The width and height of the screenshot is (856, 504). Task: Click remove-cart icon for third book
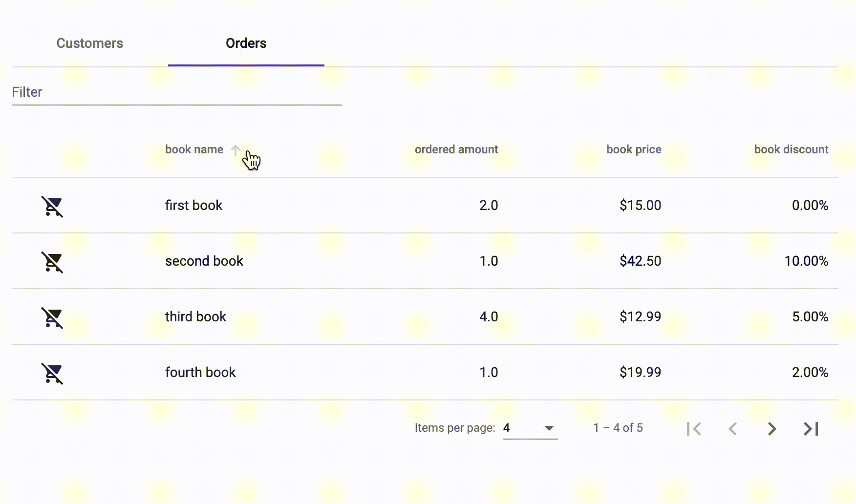52,317
